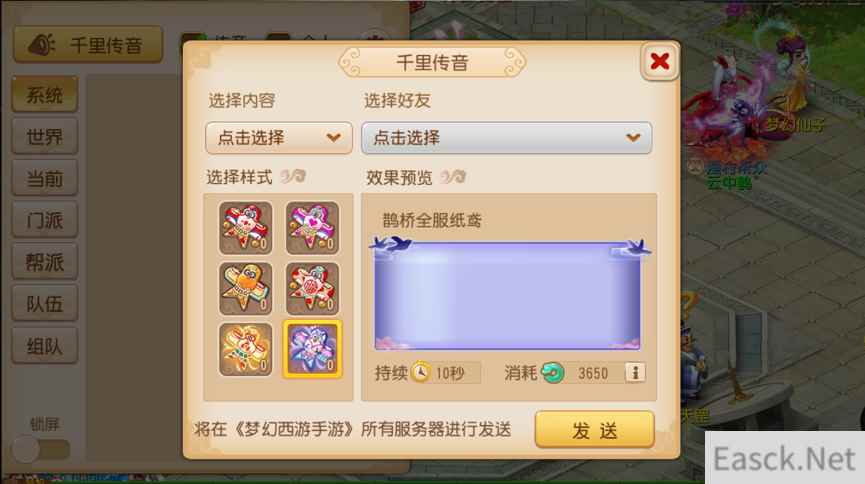Click the purple message preview banner

point(508,294)
